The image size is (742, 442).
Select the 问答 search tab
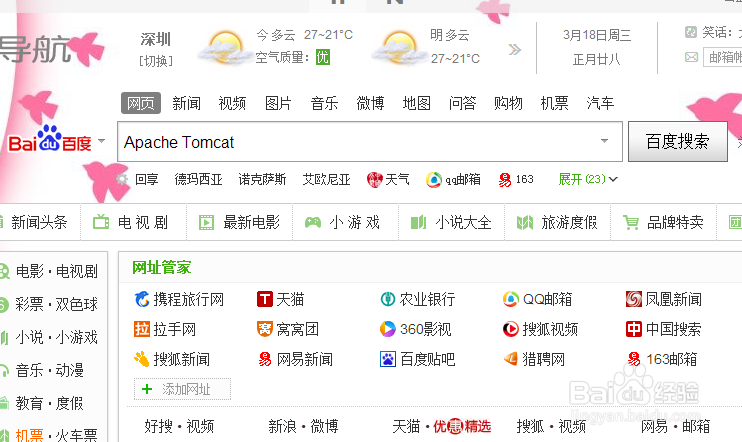click(462, 103)
